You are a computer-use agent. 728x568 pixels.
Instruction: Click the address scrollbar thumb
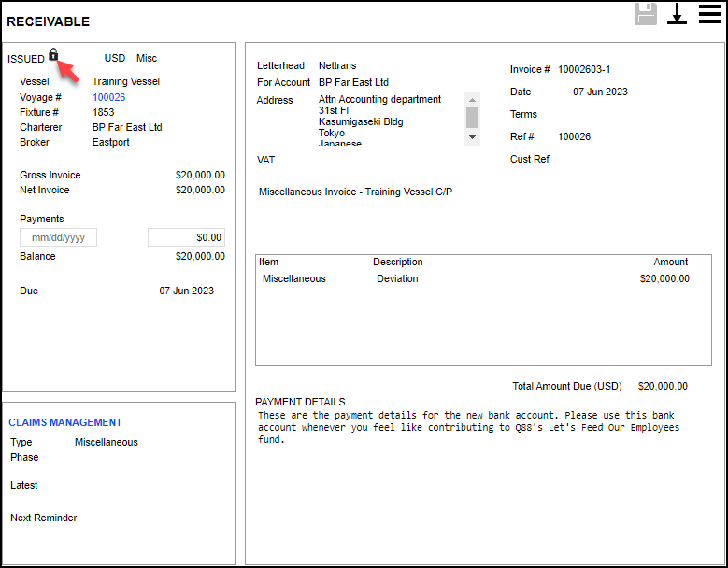(x=472, y=117)
